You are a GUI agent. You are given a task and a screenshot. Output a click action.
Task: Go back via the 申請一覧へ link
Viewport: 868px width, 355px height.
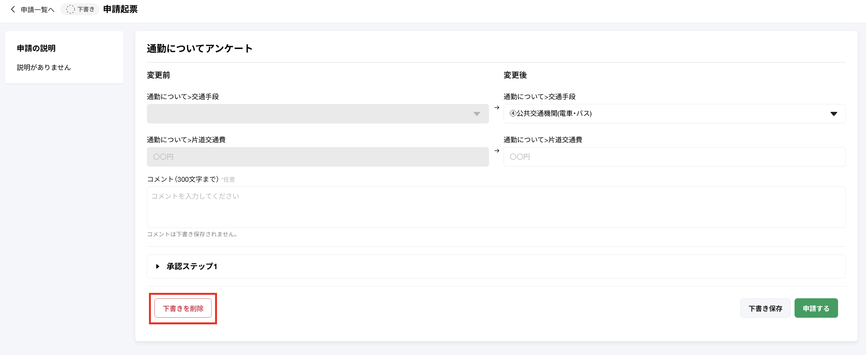(37, 10)
